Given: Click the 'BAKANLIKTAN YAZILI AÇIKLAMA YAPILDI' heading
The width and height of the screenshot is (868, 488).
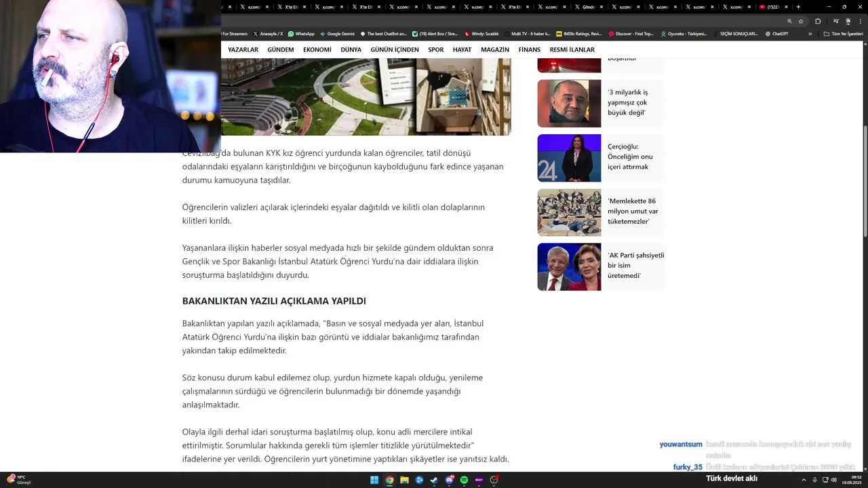Looking at the screenshot, I should pos(274,301).
